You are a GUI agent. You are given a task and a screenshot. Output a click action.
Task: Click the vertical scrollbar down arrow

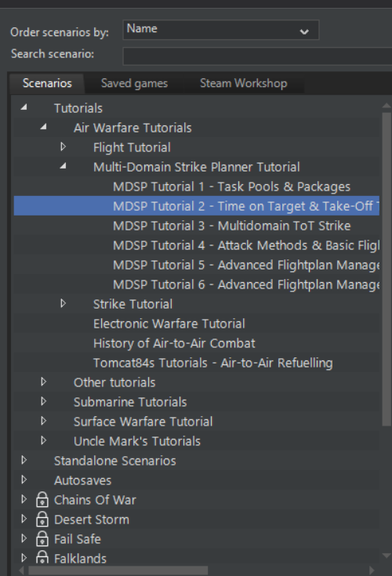point(387,556)
